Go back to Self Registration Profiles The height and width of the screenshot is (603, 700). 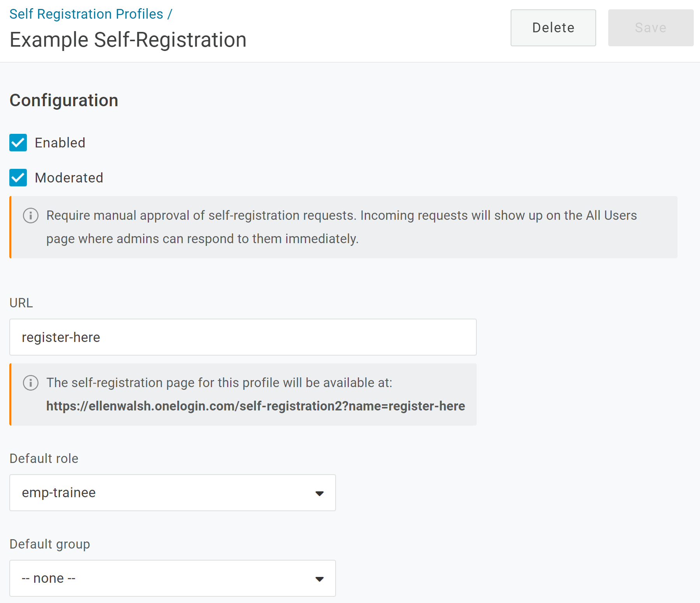[86, 14]
